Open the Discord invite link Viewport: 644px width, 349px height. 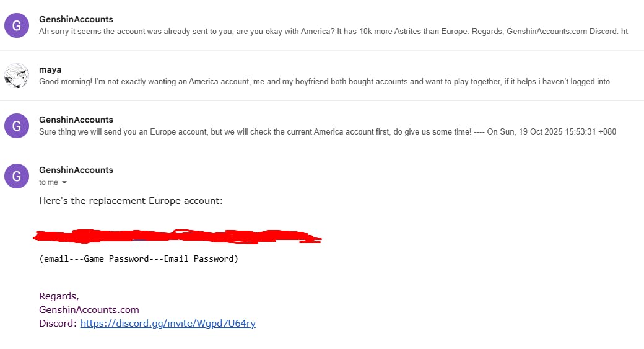pyautogui.click(x=168, y=323)
